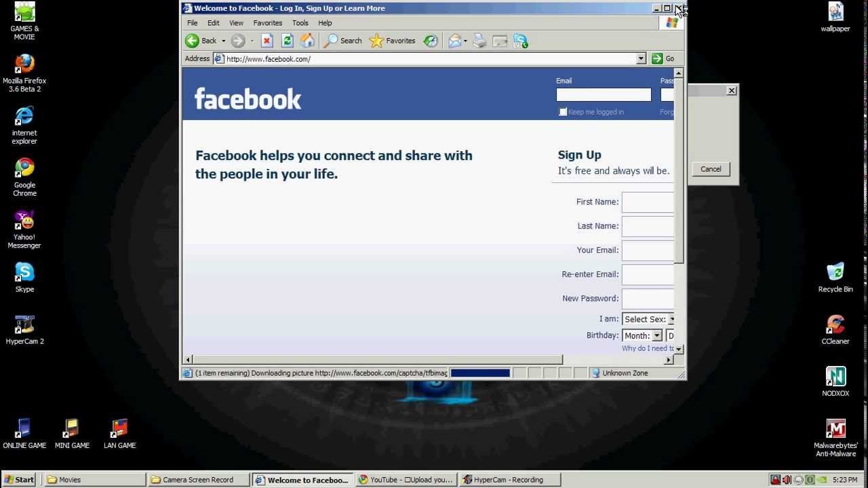868x488 pixels.
Task: Open the Edit menu
Action: click(214, 23)
